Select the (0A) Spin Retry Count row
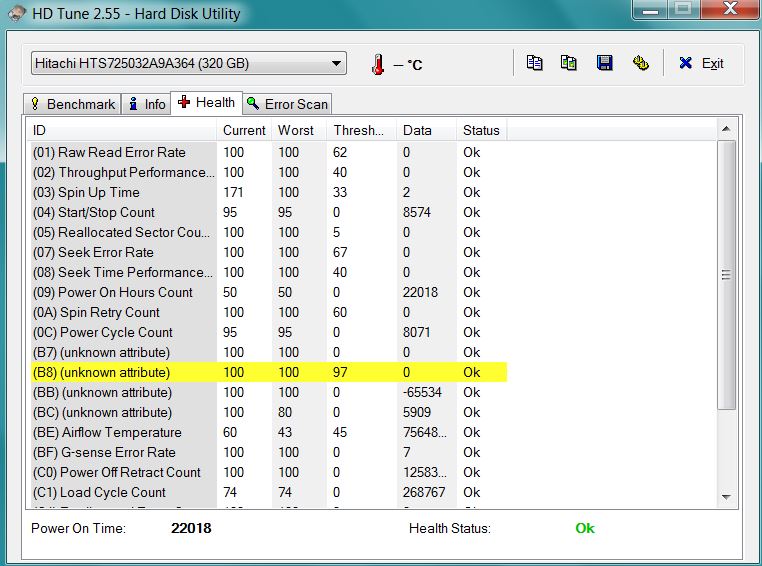 pos(269,312)
